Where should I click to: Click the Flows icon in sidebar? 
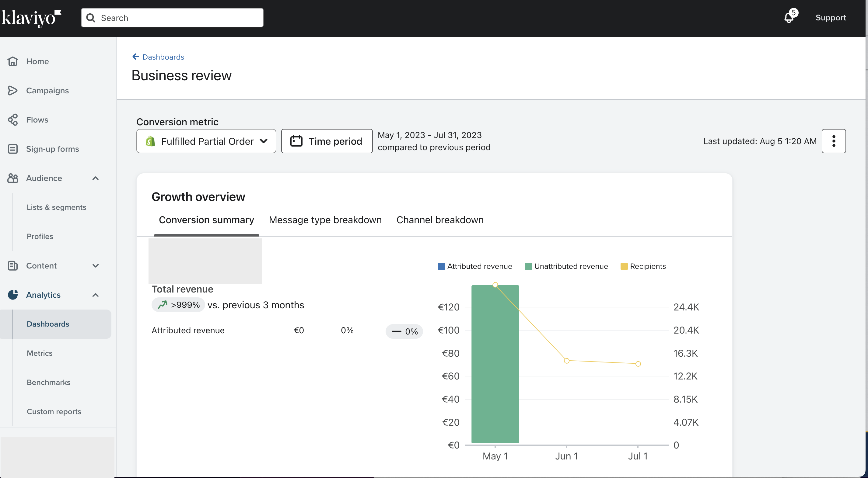coord(13,120)
